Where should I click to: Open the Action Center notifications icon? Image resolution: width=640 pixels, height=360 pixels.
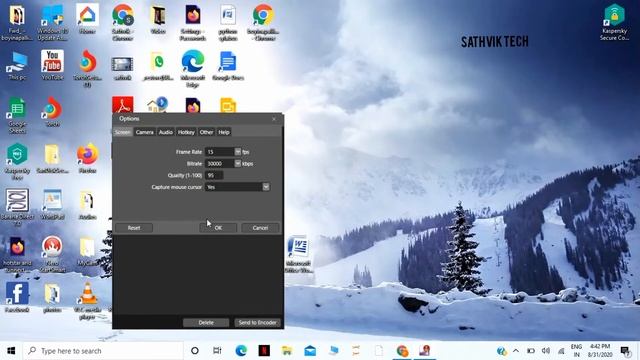(625, 351)
